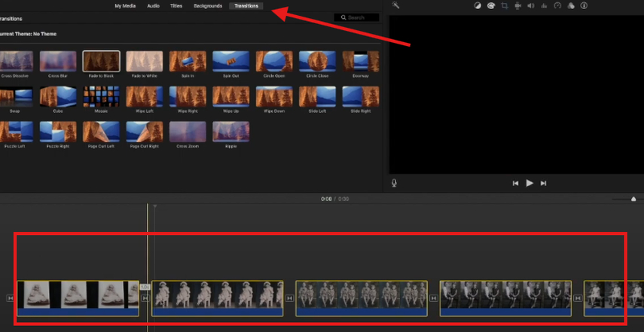The height and width of the screenshot is (332, 644).
Task: Choose the Wipe Right transition
Action: [x=188, y=97]
